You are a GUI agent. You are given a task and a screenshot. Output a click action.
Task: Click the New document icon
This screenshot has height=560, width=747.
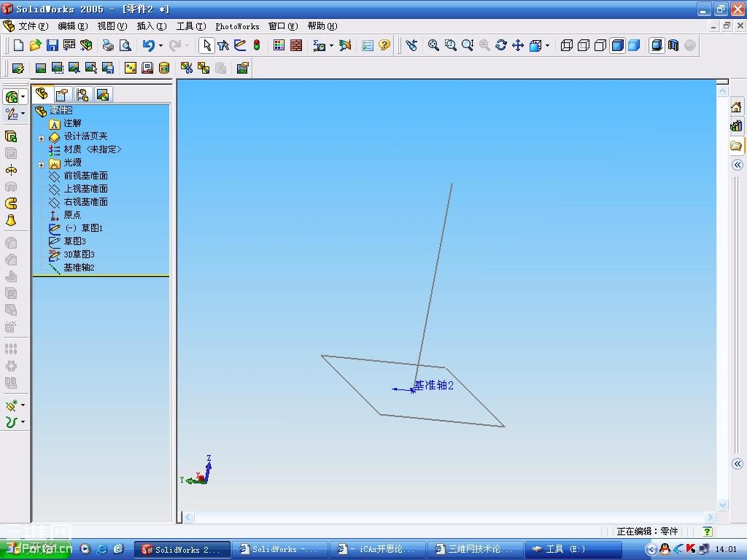18,45
